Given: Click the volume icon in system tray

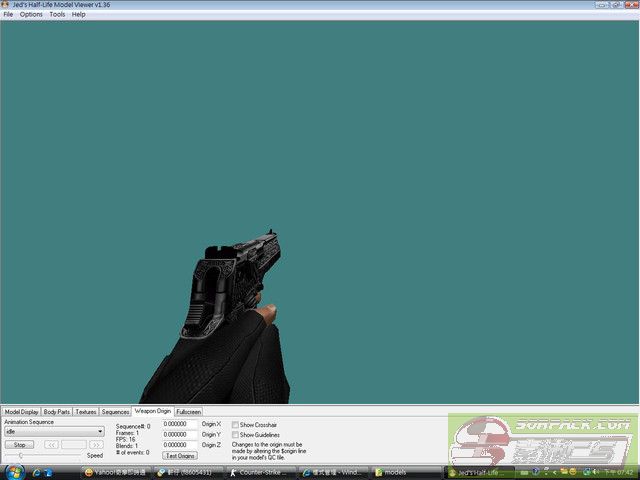Looking at the screenshot, I should pyautogui.click(x=596, y=471).
